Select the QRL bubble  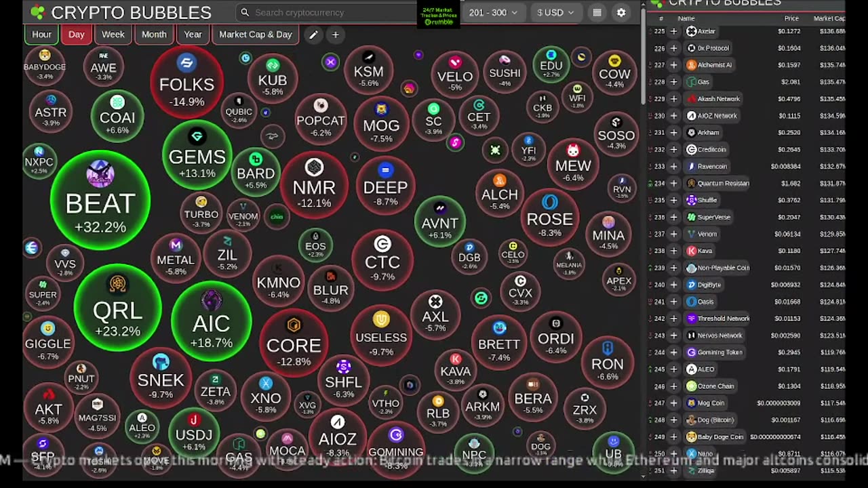pos(117,308)
